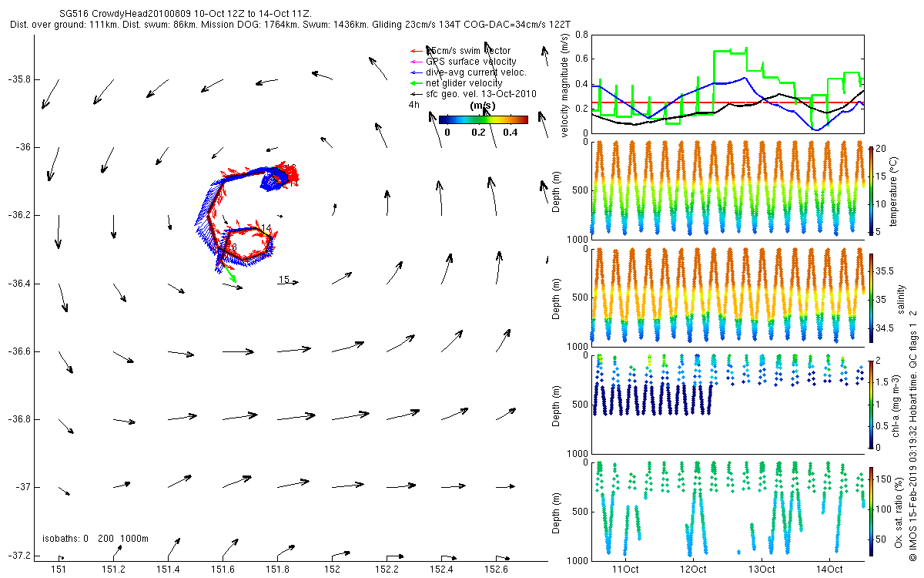Click the "1.5" chl-a colorbar tick
The image size is (924, 578).
click(x=882, y=381)
